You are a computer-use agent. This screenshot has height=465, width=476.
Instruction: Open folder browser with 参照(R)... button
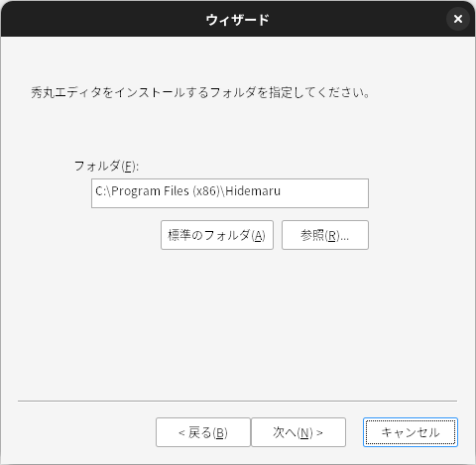(325, 235)
